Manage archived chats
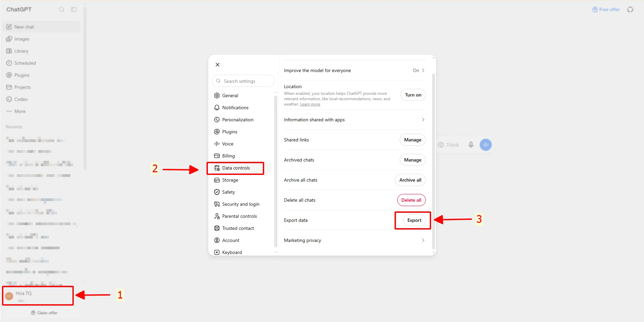Image resolution: width=644 pixels, height=322 pixels. pos(413,160)
